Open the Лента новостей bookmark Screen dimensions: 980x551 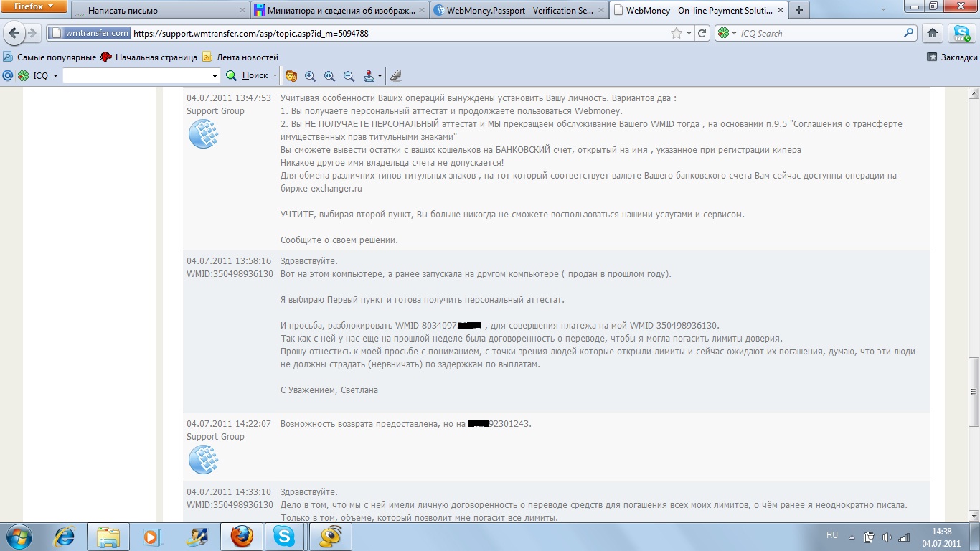pos(240,57)
